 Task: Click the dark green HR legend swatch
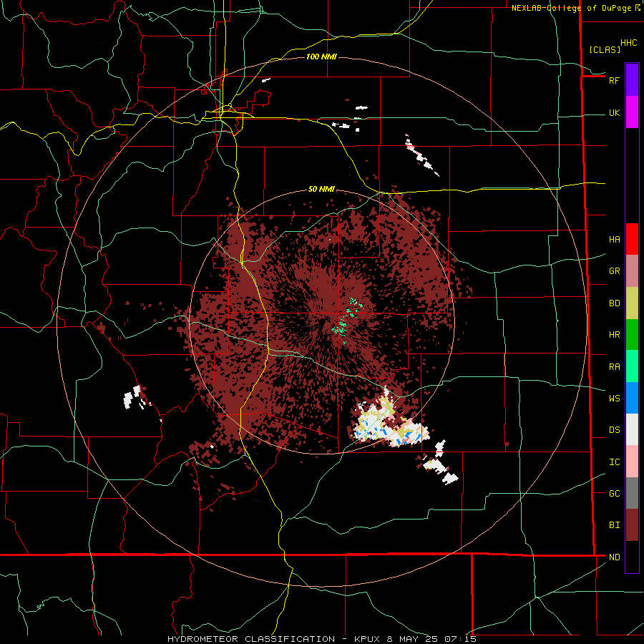tap(632, 335)
